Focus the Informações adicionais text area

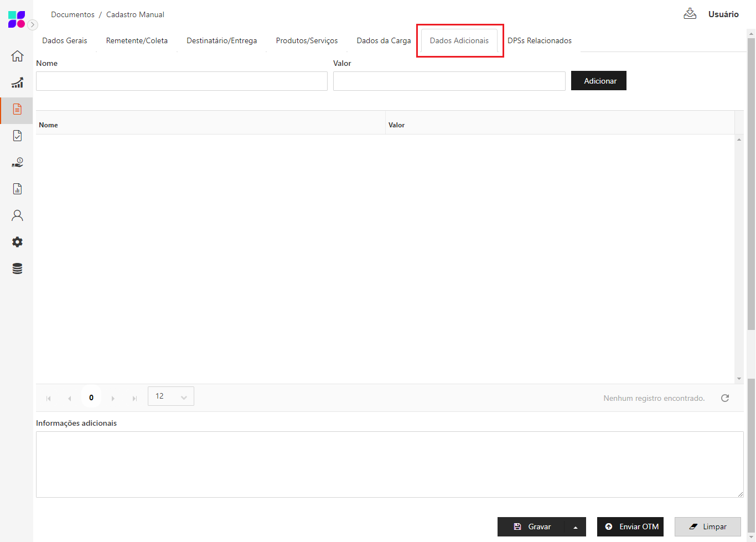click(x=389, y=464)
